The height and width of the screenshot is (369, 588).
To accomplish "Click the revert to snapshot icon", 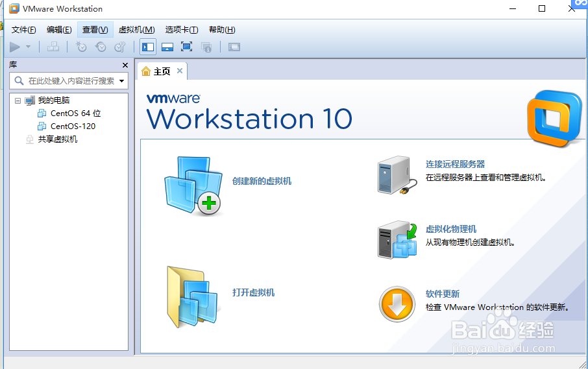I will 101,47.
